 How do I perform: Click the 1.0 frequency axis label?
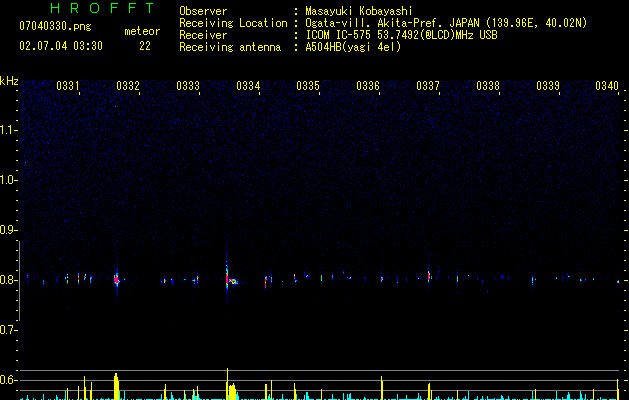8,180
